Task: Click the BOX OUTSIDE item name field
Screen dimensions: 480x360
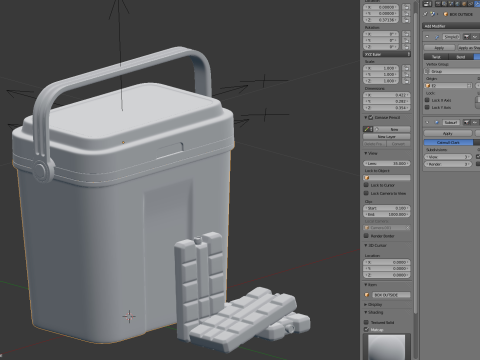Action: [391, 295]
